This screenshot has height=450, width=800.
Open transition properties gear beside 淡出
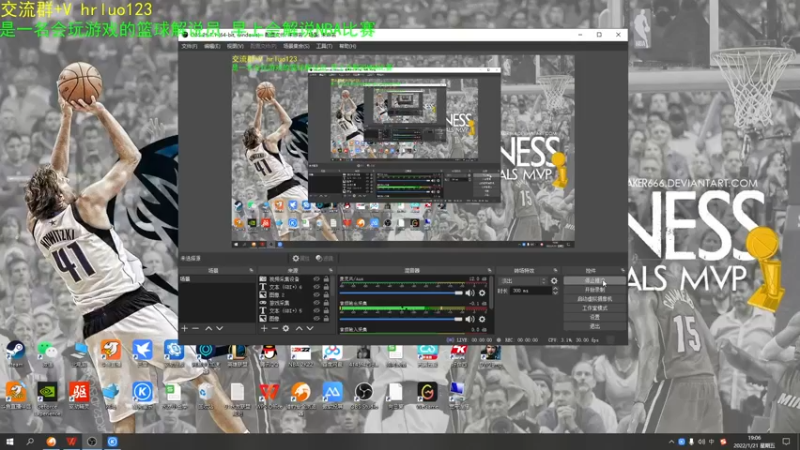[554, 281]
